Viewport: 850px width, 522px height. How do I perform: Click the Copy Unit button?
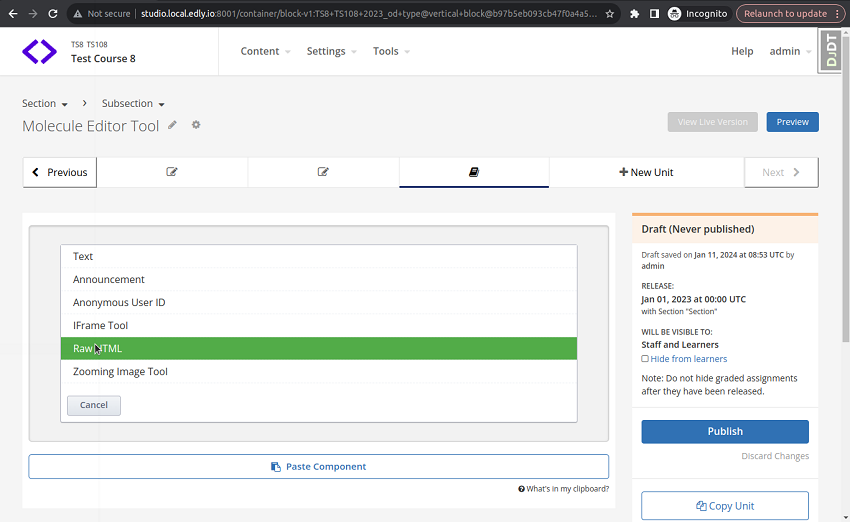click(725, 506)
